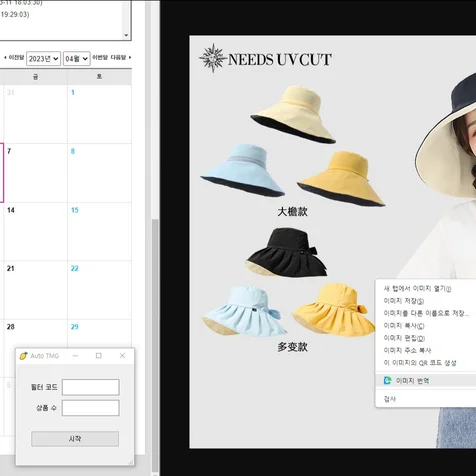Minimize the Auto TMG window

click(x=75, y=356)
